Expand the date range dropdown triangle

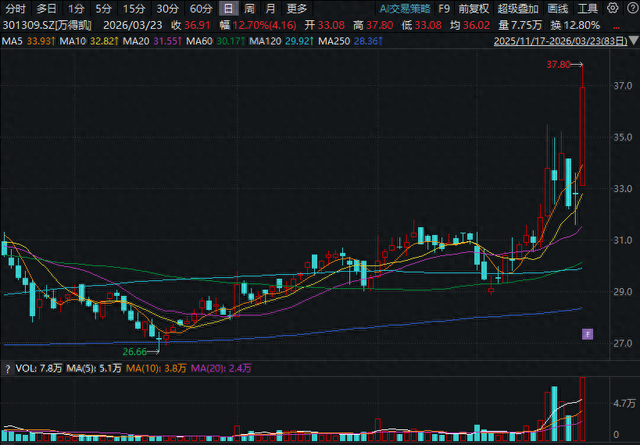point(633,41)
